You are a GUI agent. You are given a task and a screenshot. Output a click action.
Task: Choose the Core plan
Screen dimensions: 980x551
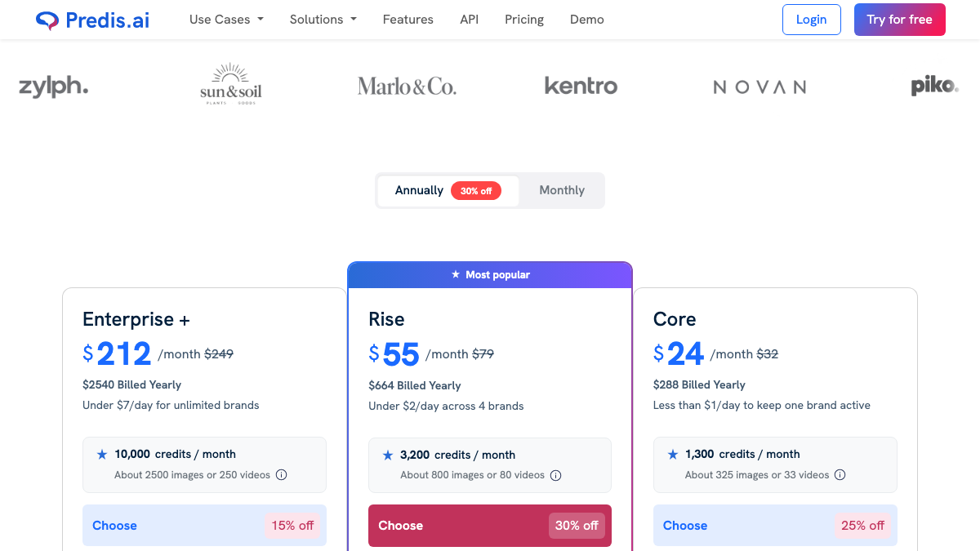tap(775, 526)
